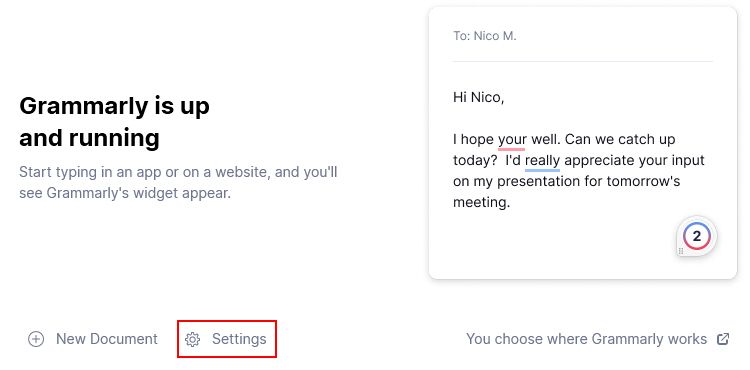
Task: Click the blue-underlined word "really"
Action: [542, 161]
